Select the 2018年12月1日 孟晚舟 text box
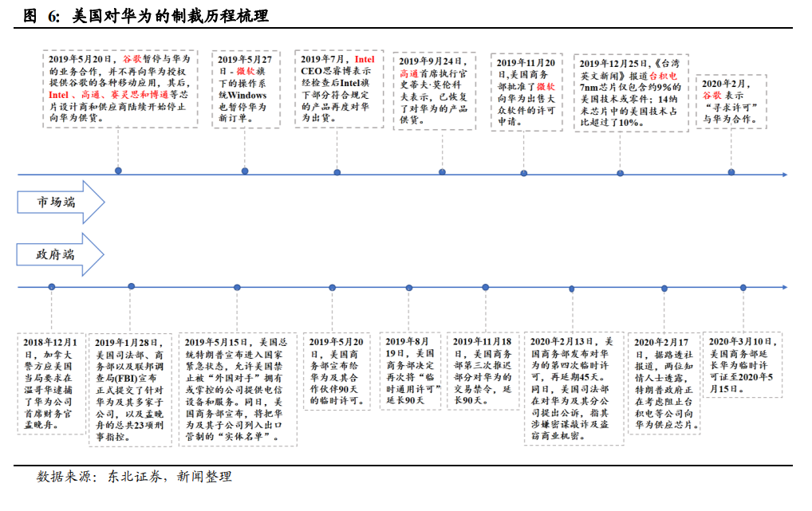The height and width of the screenshot is (511, 812). pos(51,383)
